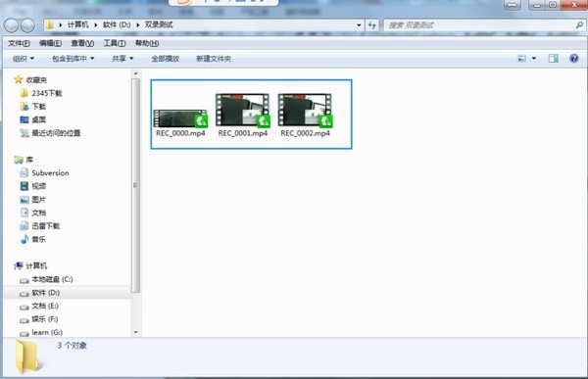Open the address bar history dropdown

tap(359, 25)
